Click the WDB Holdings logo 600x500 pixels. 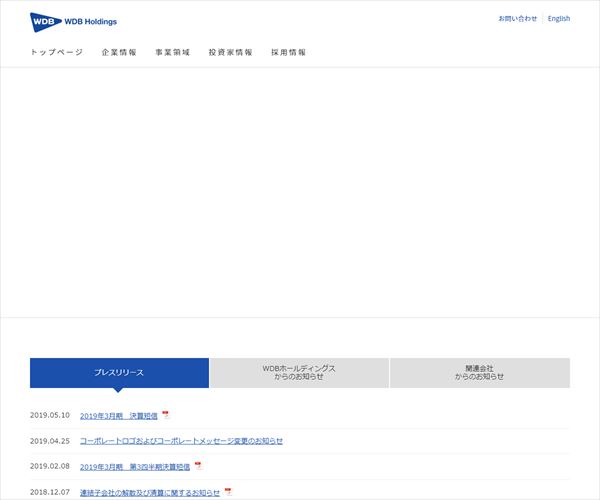[73, 22]
